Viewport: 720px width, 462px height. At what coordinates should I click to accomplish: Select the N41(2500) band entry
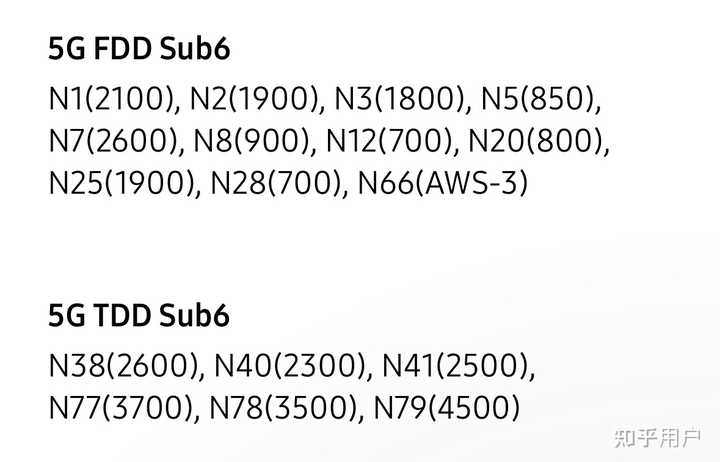pos(456,366)
